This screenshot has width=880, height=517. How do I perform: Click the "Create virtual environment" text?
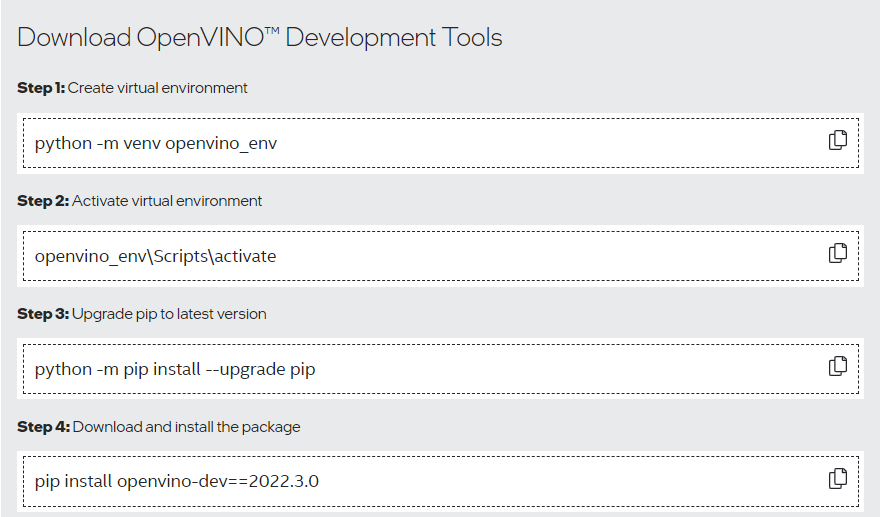158,88
